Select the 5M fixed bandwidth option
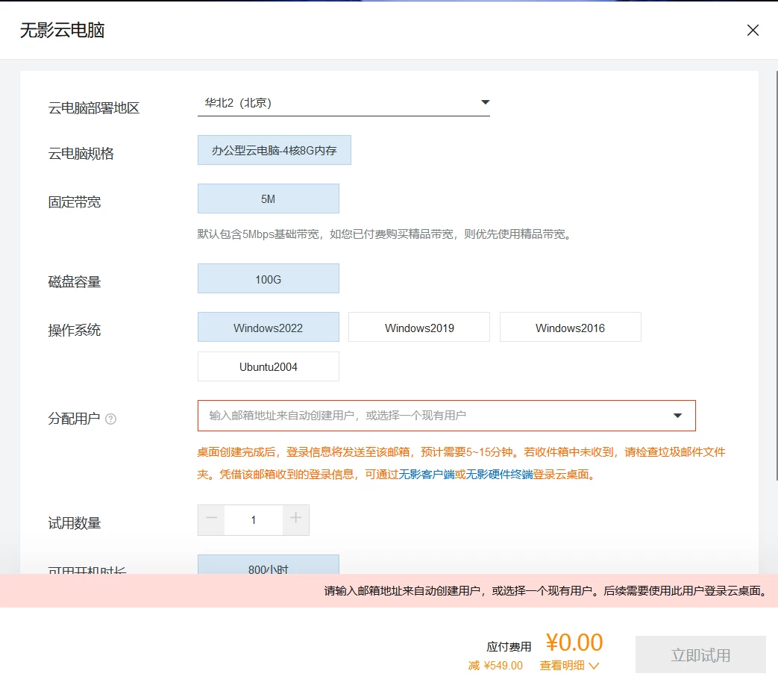This screenshot has width=778, height=700. click(268, 199)
